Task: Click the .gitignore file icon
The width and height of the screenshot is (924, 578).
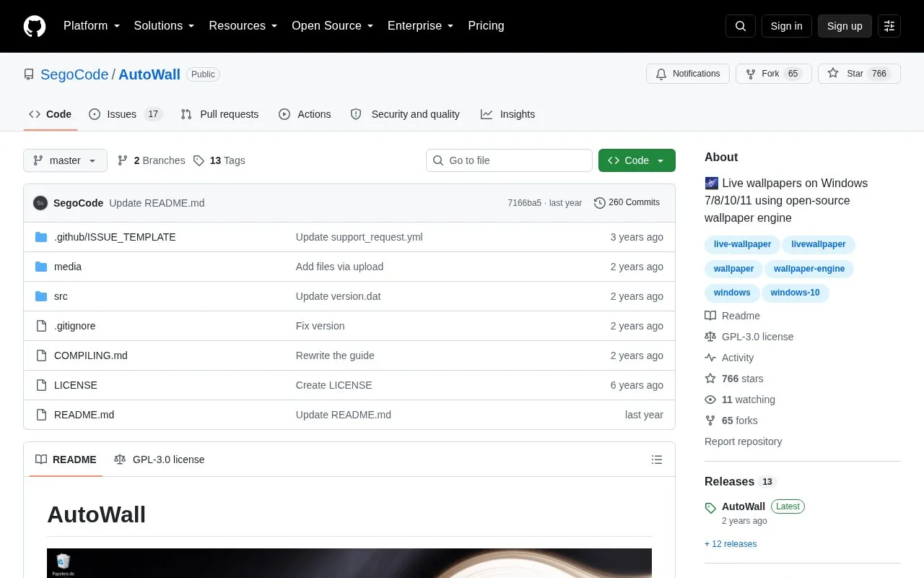Action: [x=41, y=326]
